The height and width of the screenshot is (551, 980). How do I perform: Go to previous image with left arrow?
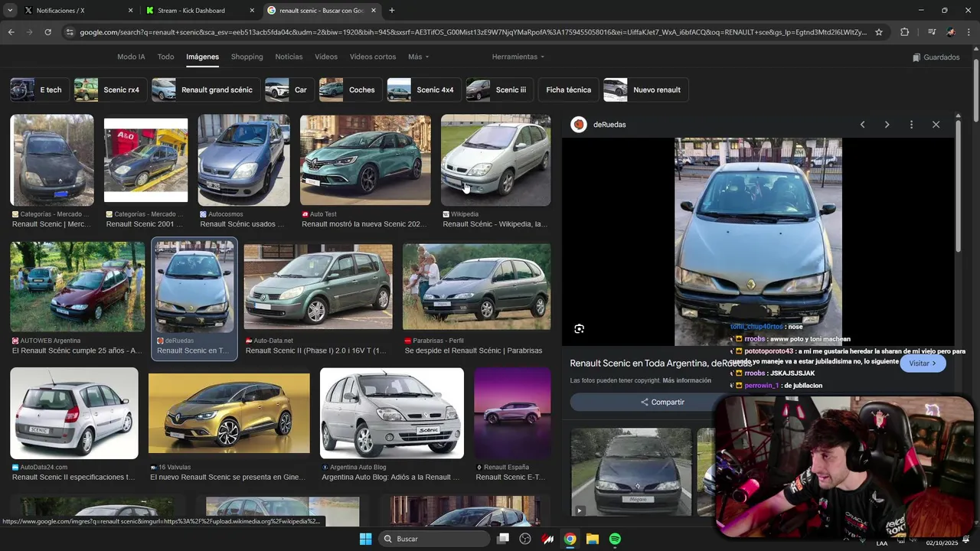(x=862, y=125)
